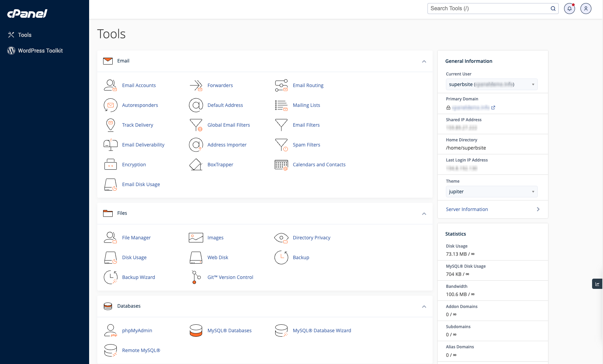Viewport: 603px width, 364px height.
Task: Collapse the Email section
Action: point(424,61)
